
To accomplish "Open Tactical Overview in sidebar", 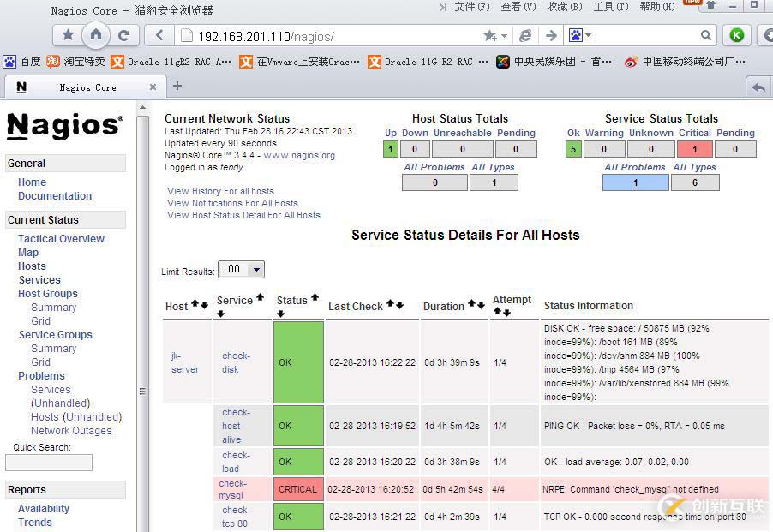I will (x=61, y=239).
